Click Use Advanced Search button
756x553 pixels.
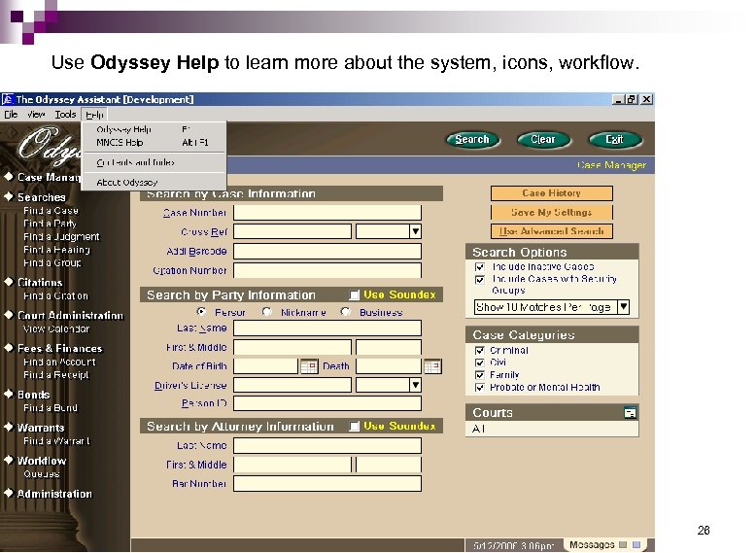[552, 231]
